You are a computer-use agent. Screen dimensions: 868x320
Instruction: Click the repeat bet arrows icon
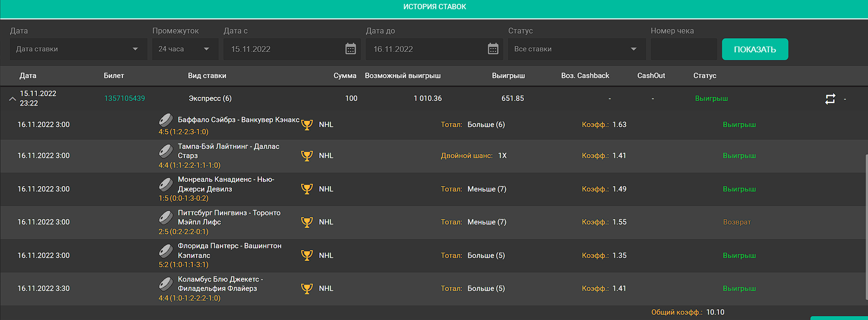pos(830,99)
